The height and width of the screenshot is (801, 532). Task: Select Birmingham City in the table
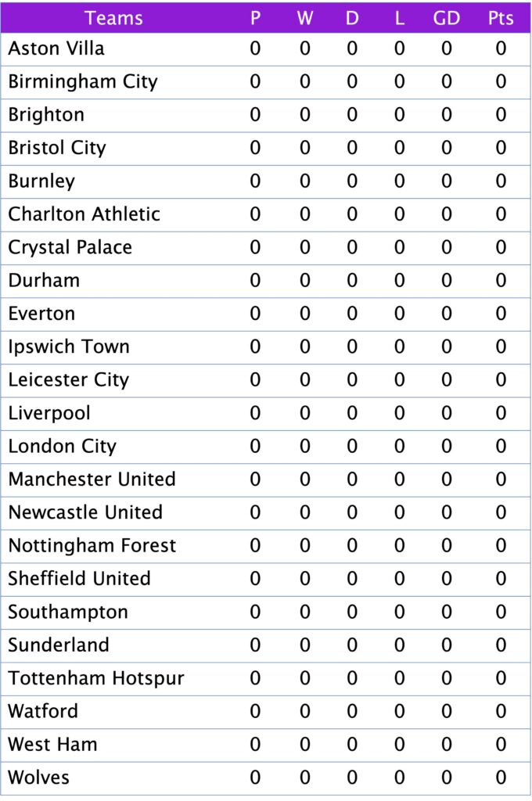pyautogui.click(x=83, y=81)
